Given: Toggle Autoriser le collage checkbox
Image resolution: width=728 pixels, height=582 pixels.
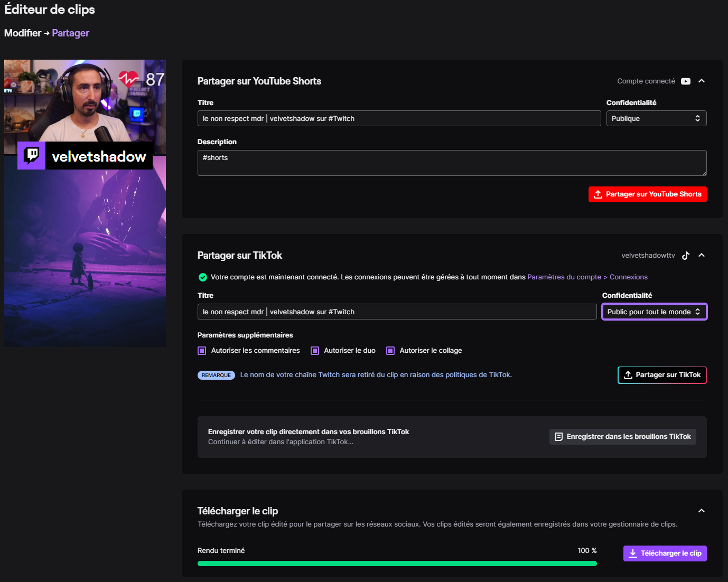Looking at the screenshot, I should click(x=390, y=351).
